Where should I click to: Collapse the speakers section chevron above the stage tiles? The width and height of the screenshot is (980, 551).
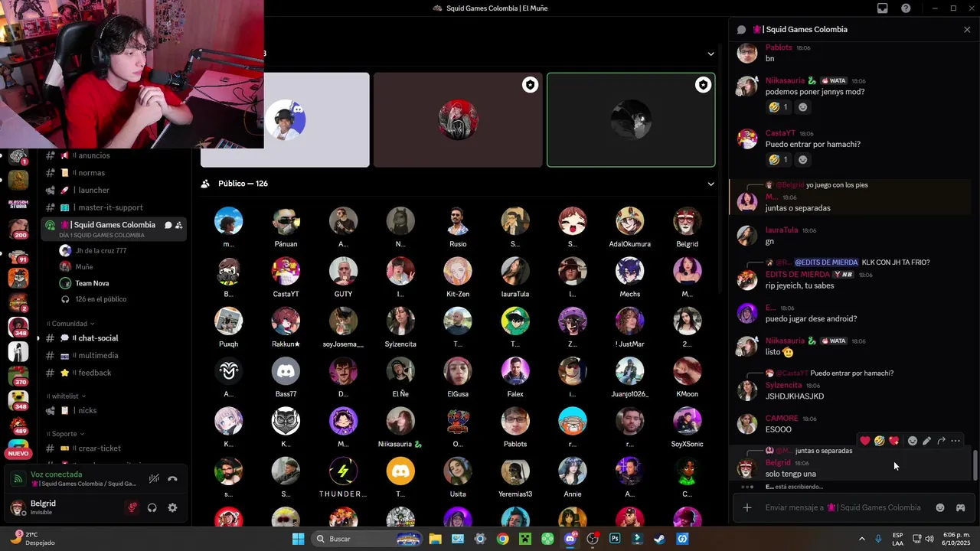710,54
